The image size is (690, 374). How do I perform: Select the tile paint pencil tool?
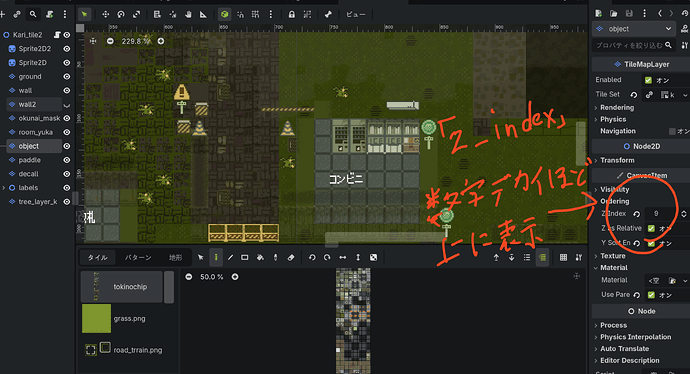tap(216, 257)
